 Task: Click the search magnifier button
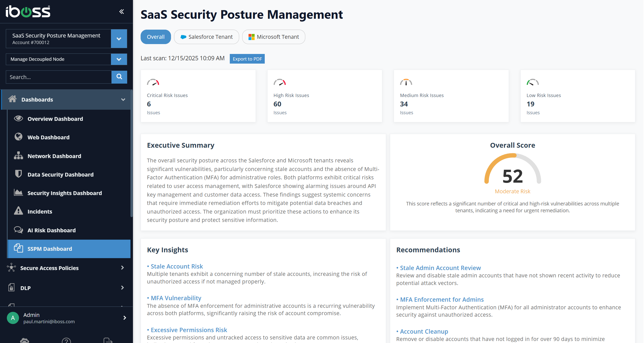(x=119, y=77)
